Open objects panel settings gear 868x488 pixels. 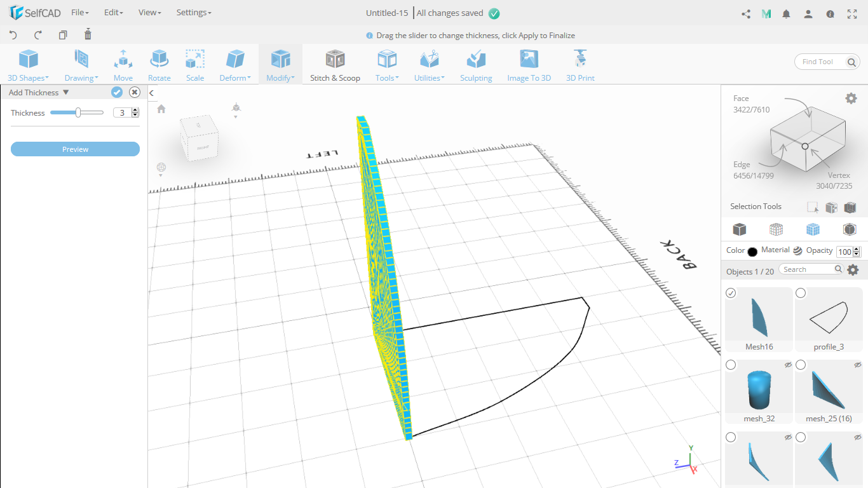(853, 270)
